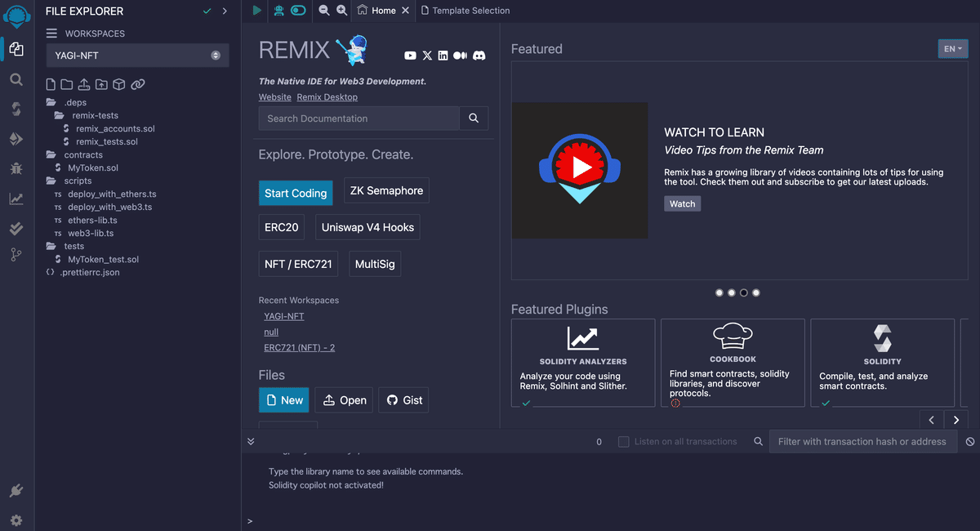Select the File Explorer sidebar icon
Screen dimensions: 980x531
(x=16, y=49)
